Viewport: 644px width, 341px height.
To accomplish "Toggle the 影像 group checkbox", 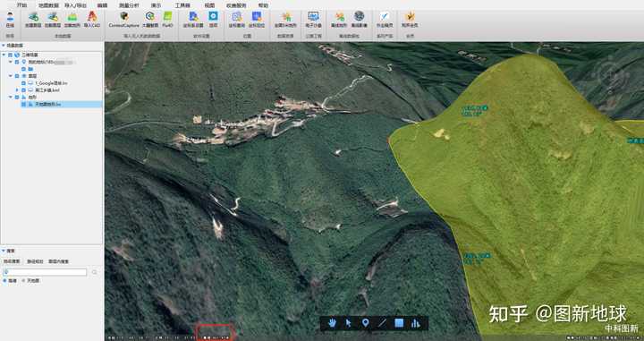I will [17, 76].
